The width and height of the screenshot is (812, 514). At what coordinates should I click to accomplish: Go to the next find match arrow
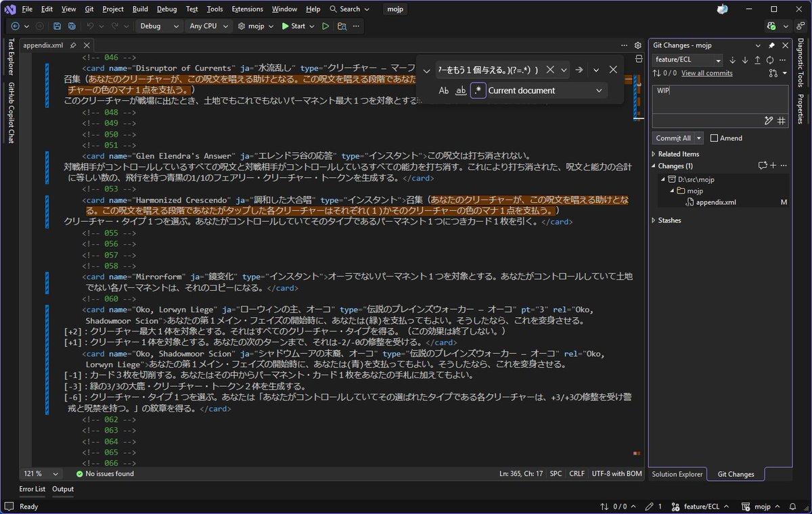coord(579,70)
